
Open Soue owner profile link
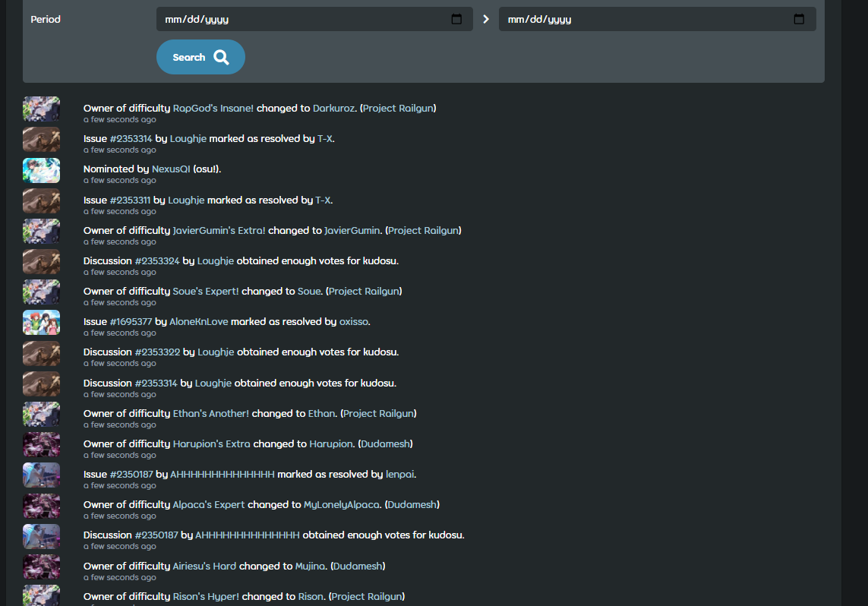pyautogui.click(x=309, y=292)
